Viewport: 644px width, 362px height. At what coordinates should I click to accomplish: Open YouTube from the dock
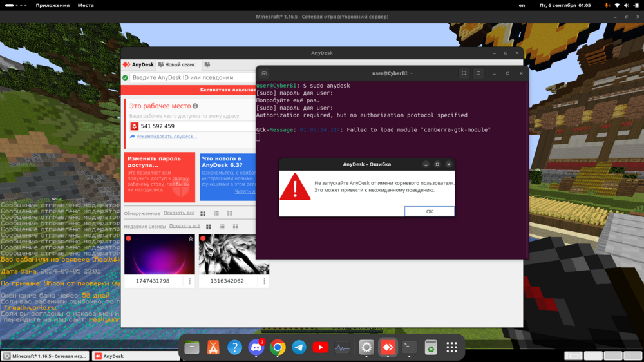[x=320, y=348]
